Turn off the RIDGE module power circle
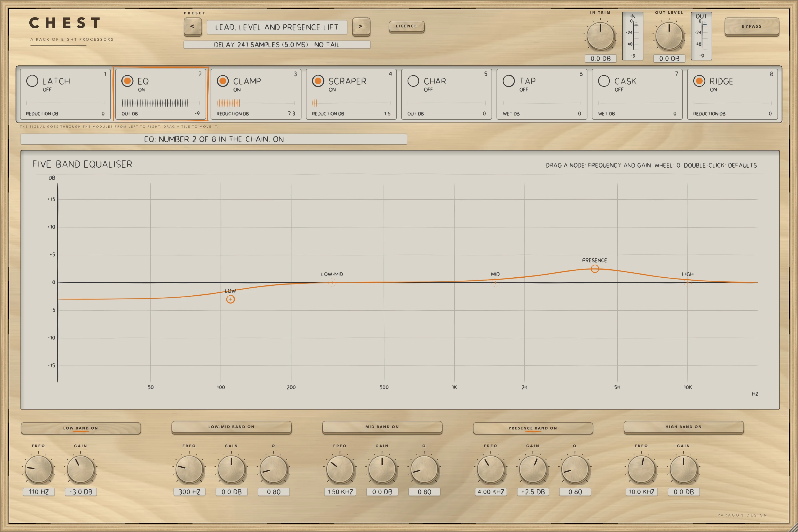This screenshot has height=532, width=798. pyautogui.click(x=699, y=81)
